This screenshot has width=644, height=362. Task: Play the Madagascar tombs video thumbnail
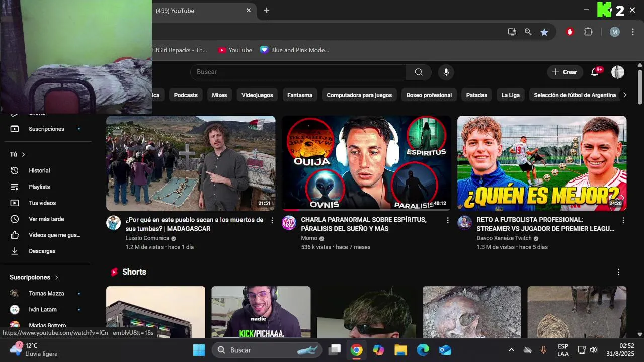tap(191, 163)
